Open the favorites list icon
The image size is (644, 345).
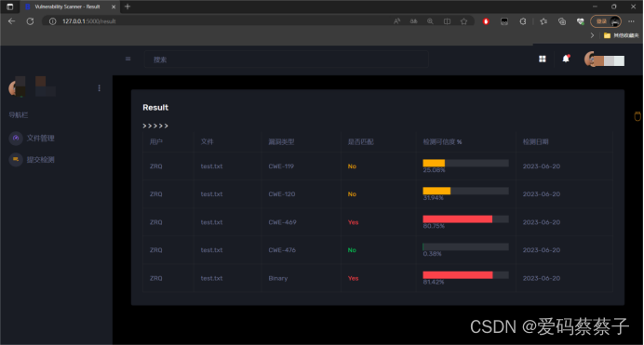(x=543, y=21)
